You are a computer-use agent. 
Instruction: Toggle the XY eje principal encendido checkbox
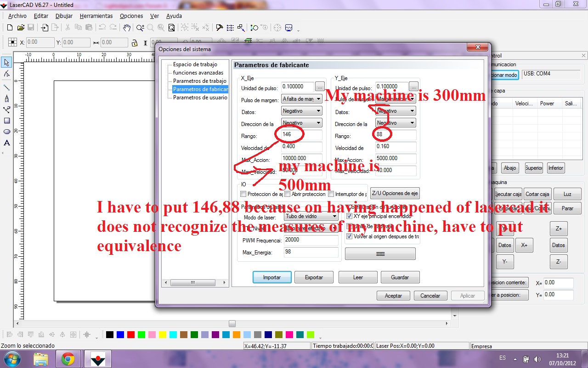(349, 216)
